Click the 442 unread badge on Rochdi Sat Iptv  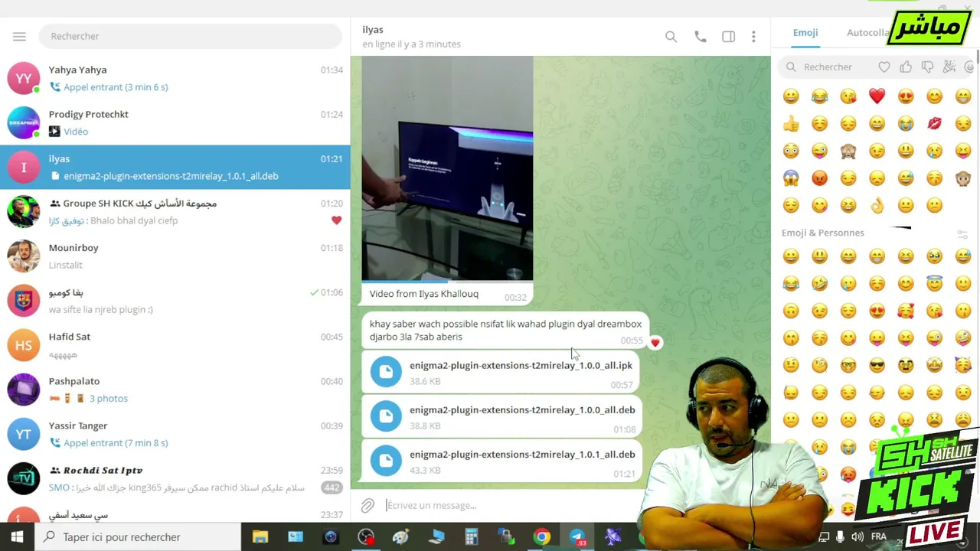[x=332, y=487]
